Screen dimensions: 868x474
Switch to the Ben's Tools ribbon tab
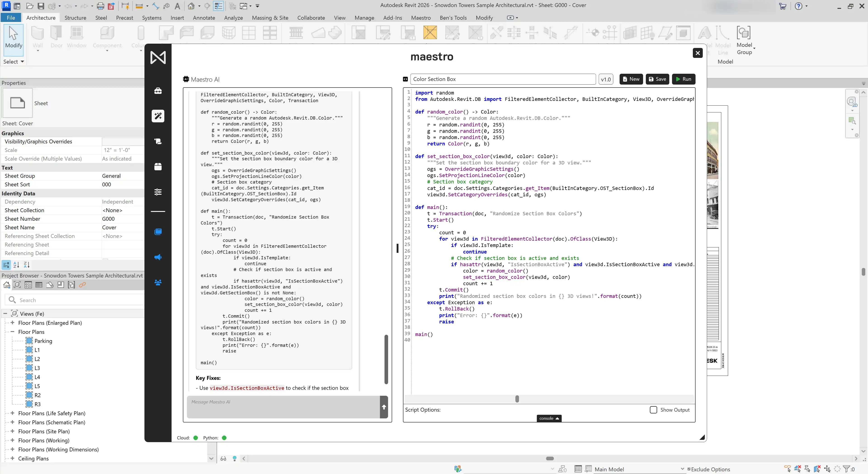(x=453, y=18)
